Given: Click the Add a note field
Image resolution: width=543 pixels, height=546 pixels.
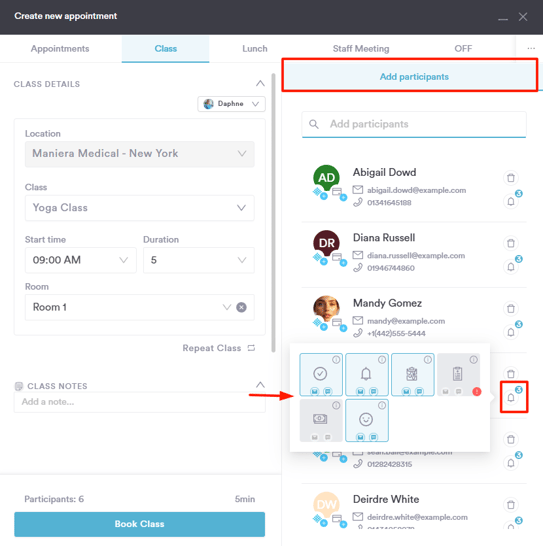Looking at the screenshot, I should tap(140, 402).
